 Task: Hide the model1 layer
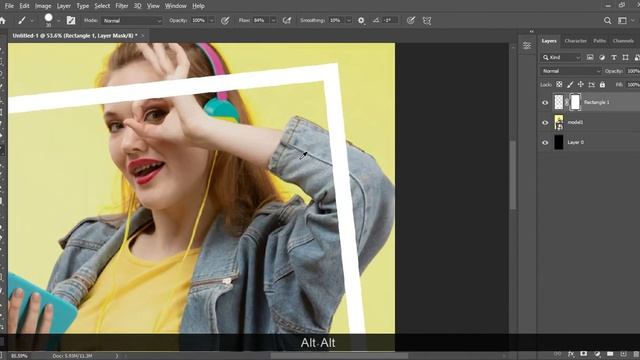545,122
